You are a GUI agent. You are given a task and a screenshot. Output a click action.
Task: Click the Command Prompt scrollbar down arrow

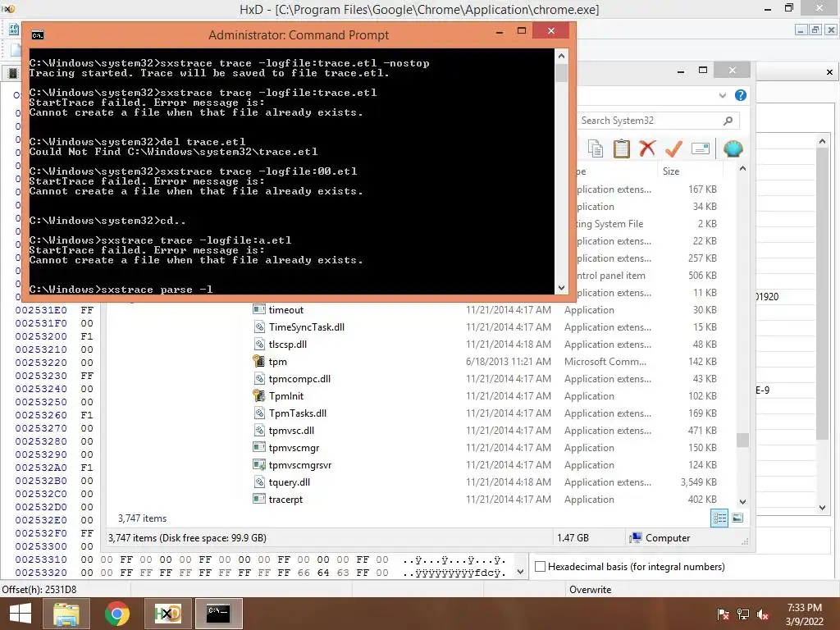[x=561, y=288]
